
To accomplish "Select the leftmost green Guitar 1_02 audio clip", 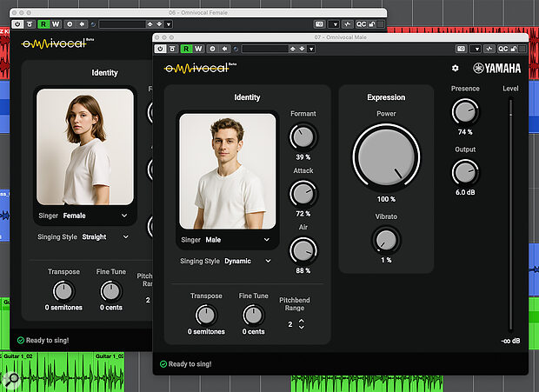I will pyautogui.click(x=48, y=372).
